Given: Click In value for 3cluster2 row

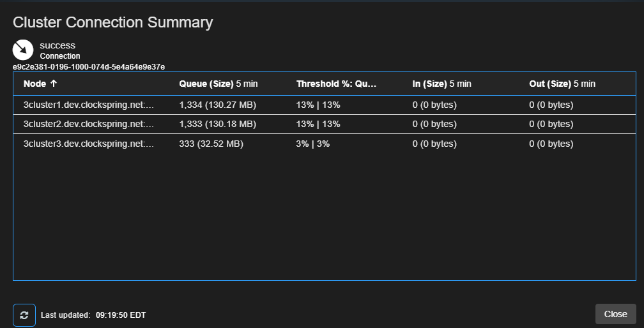Looking at the screenshot, I should (434, 124).
